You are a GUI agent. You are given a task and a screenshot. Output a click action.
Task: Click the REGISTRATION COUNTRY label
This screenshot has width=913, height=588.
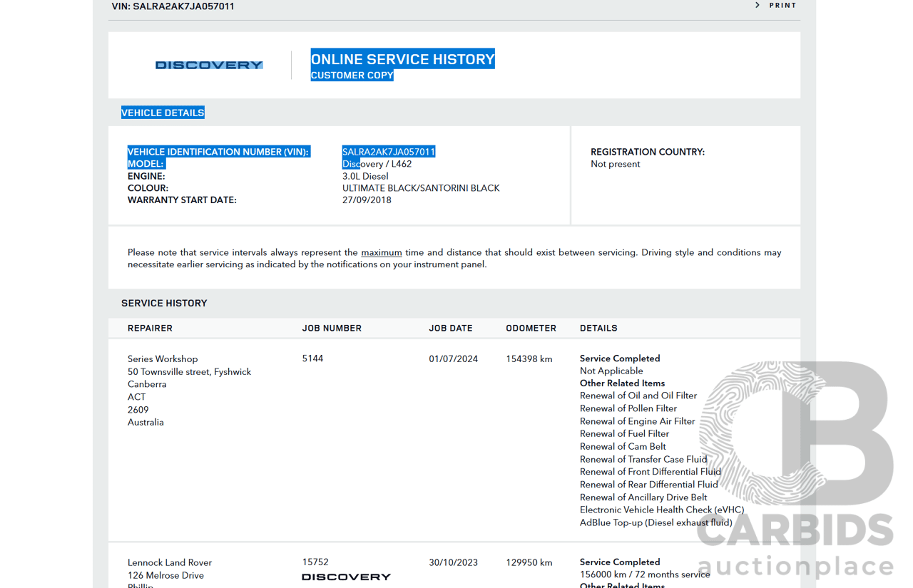(647, 152)
